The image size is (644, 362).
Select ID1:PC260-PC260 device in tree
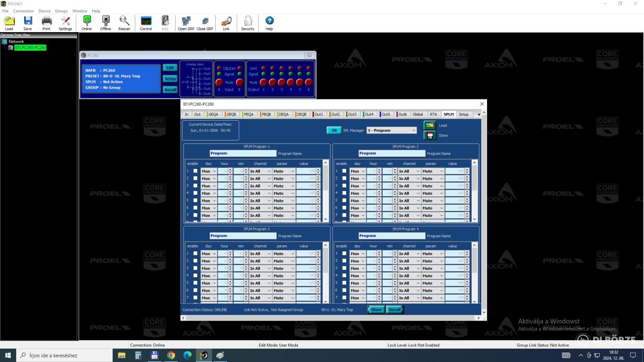click(30, 47)
